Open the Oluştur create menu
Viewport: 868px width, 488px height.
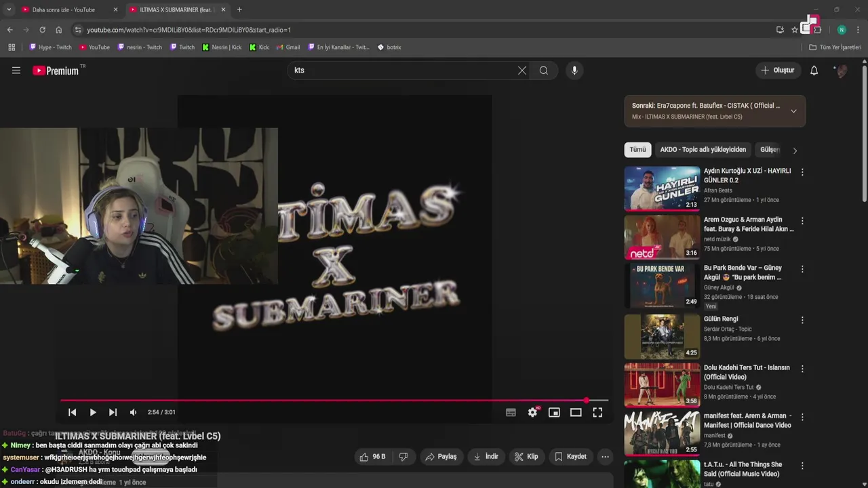tap(777, 70)
